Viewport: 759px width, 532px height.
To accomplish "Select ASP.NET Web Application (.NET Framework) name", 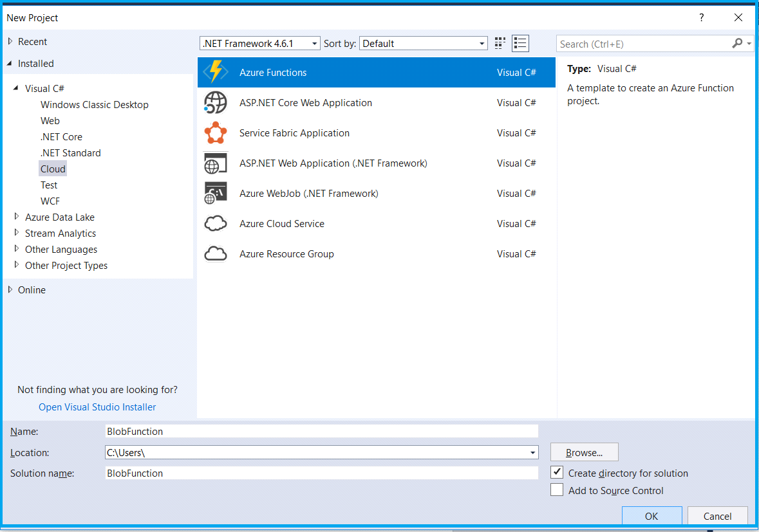I will tap(333, 163).
